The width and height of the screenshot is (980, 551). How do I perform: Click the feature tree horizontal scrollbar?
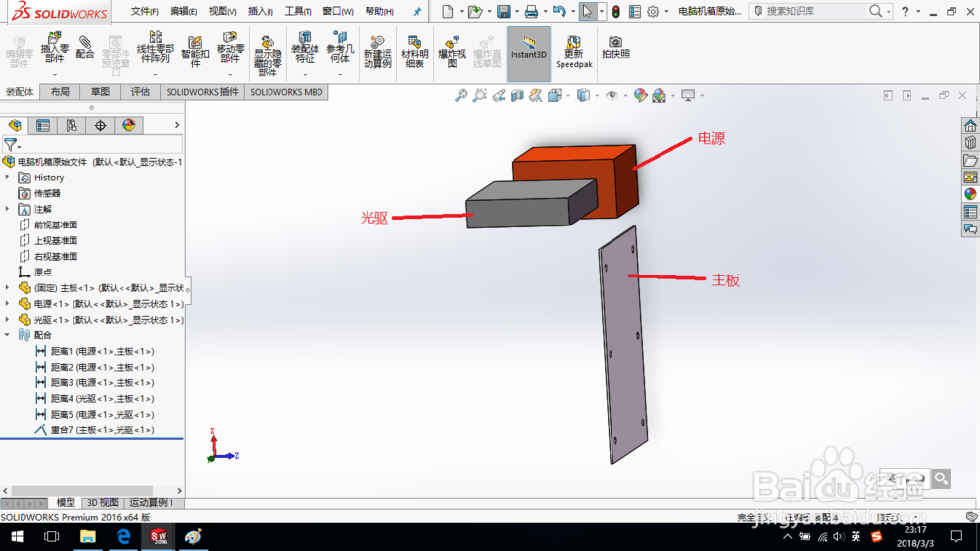point(82,491)
